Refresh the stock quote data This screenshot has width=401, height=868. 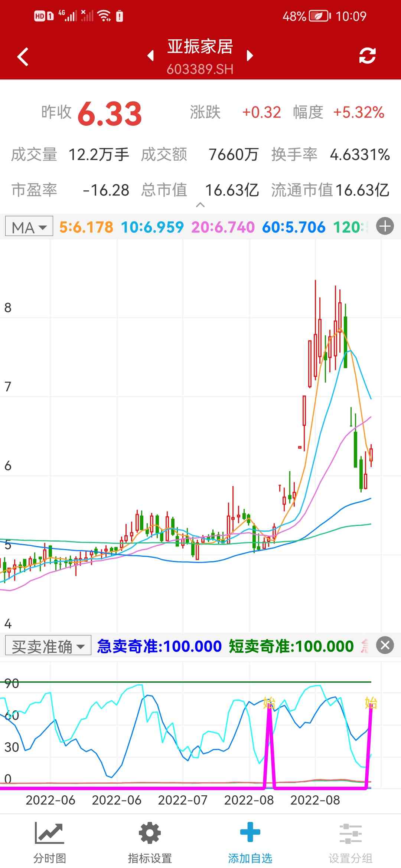[367, 56]
